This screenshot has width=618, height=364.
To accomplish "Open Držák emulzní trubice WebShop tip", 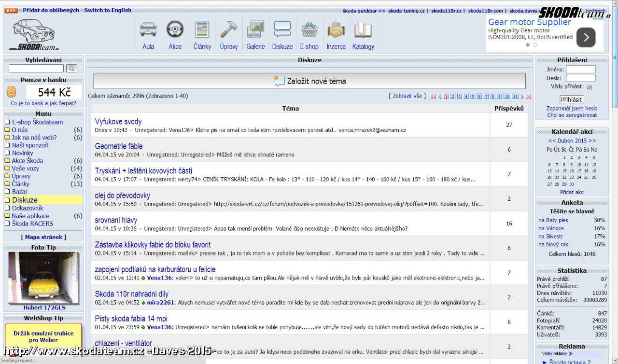I will point(43,336).
